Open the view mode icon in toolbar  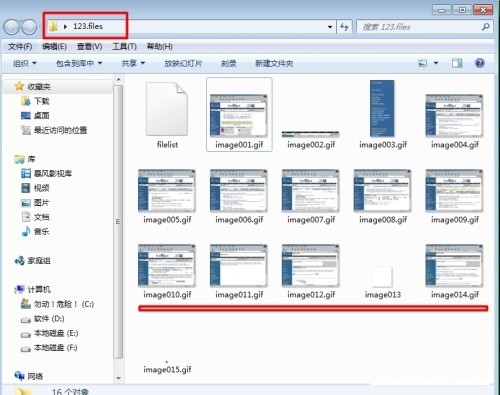pyautogui.click(x=423, y=63)
